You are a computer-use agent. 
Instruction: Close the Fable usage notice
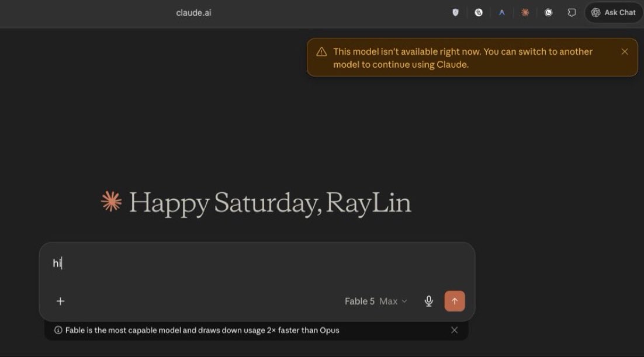[x=454, y=330]
